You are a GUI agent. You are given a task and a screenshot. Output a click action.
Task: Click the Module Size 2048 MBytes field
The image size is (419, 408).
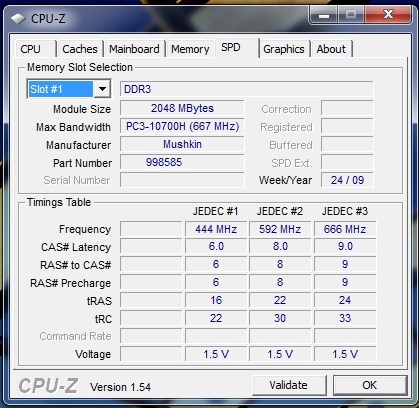(182, 108)
